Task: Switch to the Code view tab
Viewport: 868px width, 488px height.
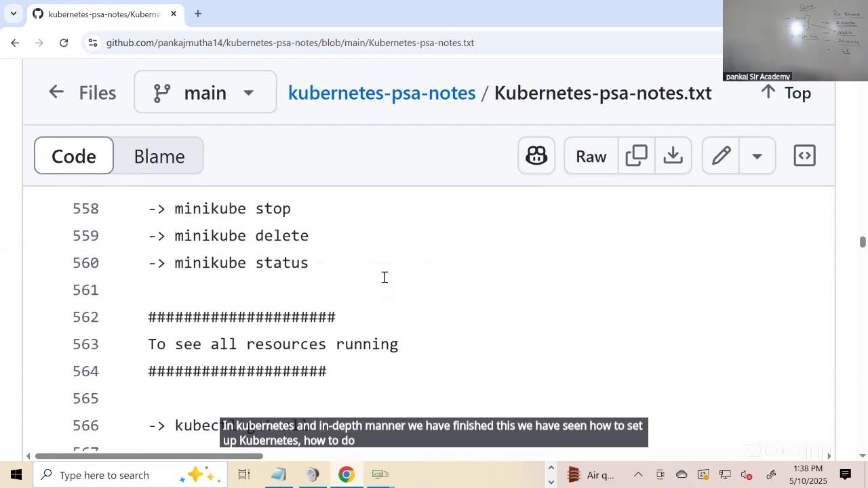Action: [74, 156]
